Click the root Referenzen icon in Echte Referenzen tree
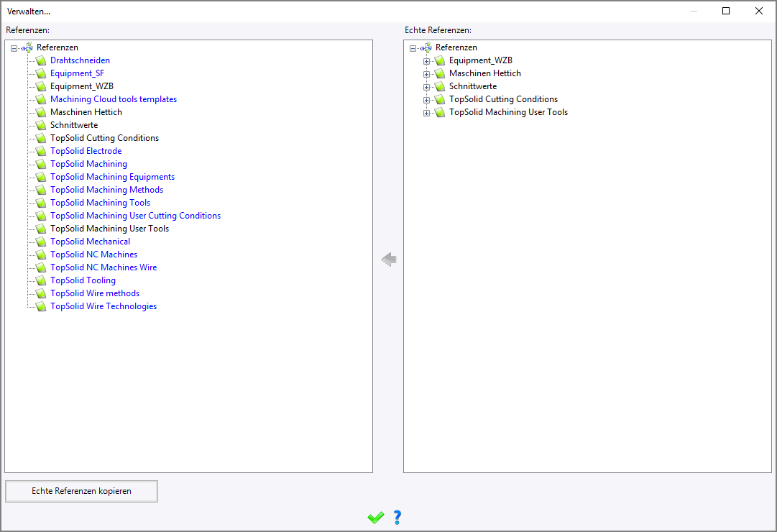Image resolution: width=777 pixels, height=532 pixels. point(426,47)
